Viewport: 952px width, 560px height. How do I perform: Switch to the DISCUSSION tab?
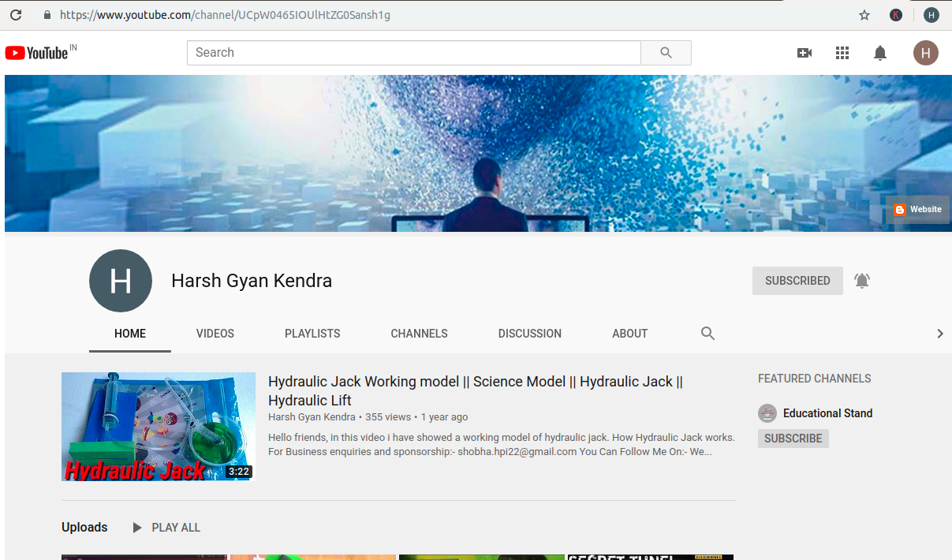530,334
